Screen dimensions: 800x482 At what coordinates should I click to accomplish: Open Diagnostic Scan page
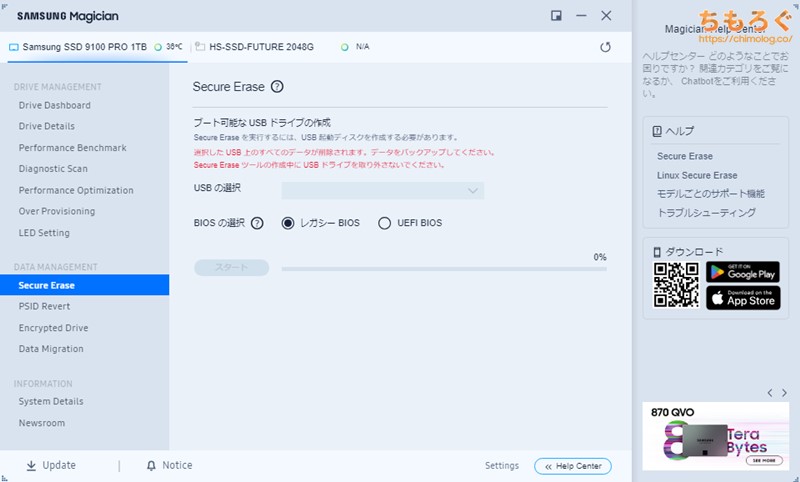point(53,169)
